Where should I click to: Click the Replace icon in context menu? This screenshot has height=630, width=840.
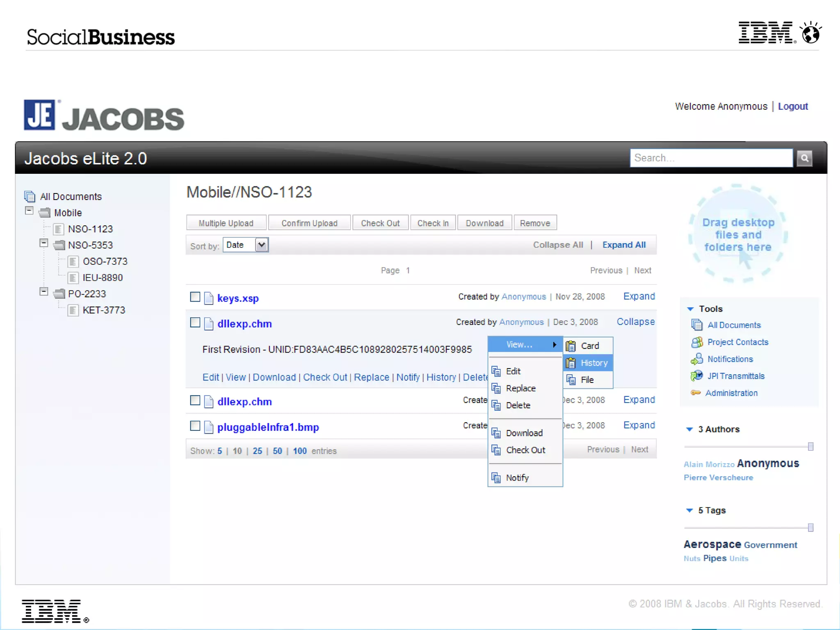point(496,388)
